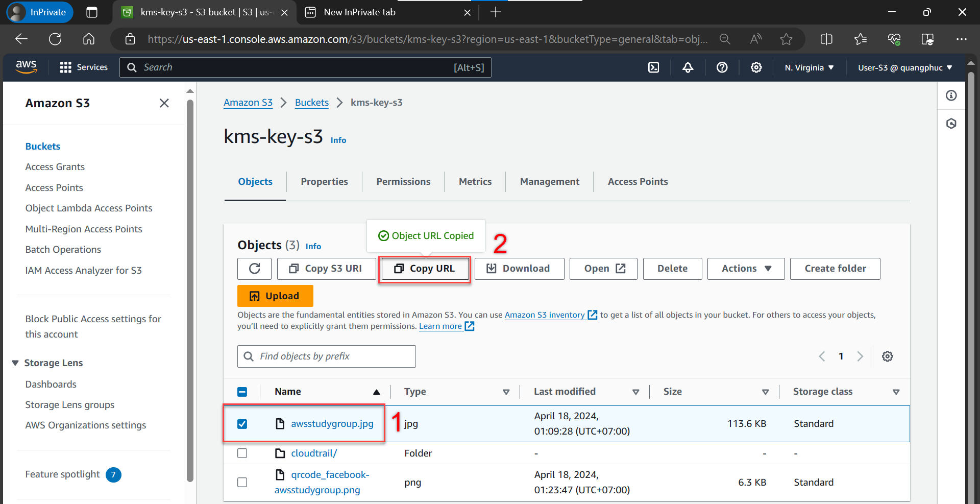Open Block Public Access settings in sidebar

(x=93, y=327)
